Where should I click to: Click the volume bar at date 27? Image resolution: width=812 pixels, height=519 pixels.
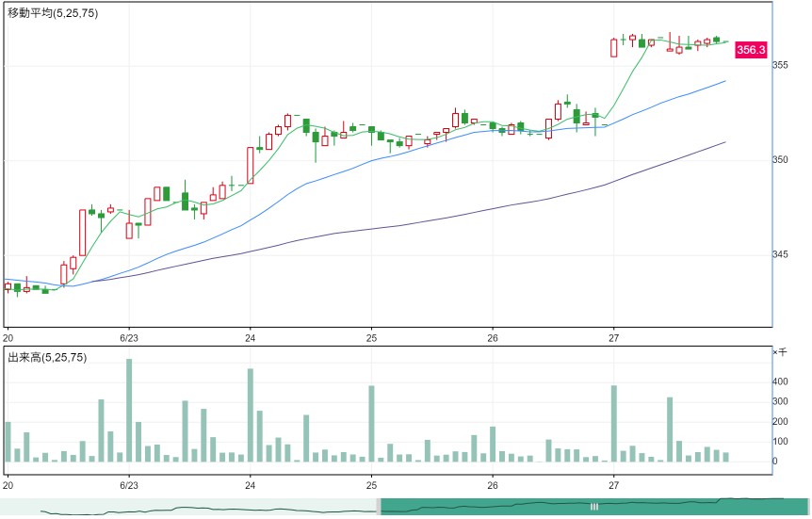pyautogui.click(x=614, y=424)
